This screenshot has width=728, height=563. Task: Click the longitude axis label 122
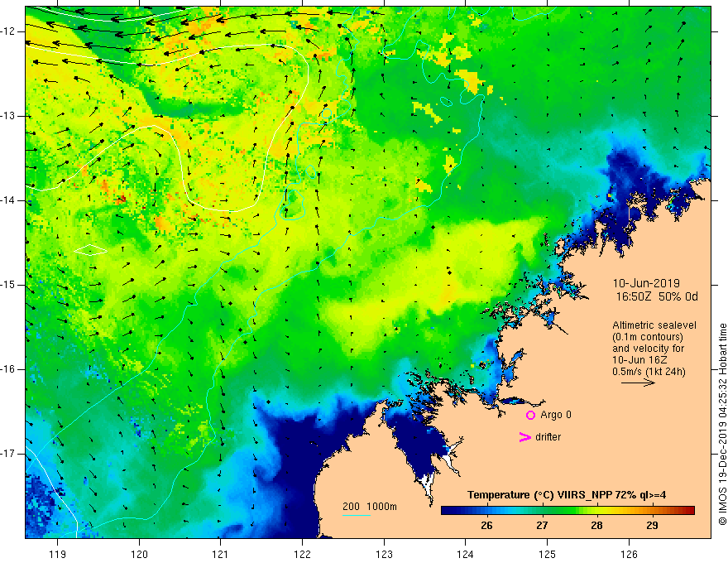click(x=302, y=554)
